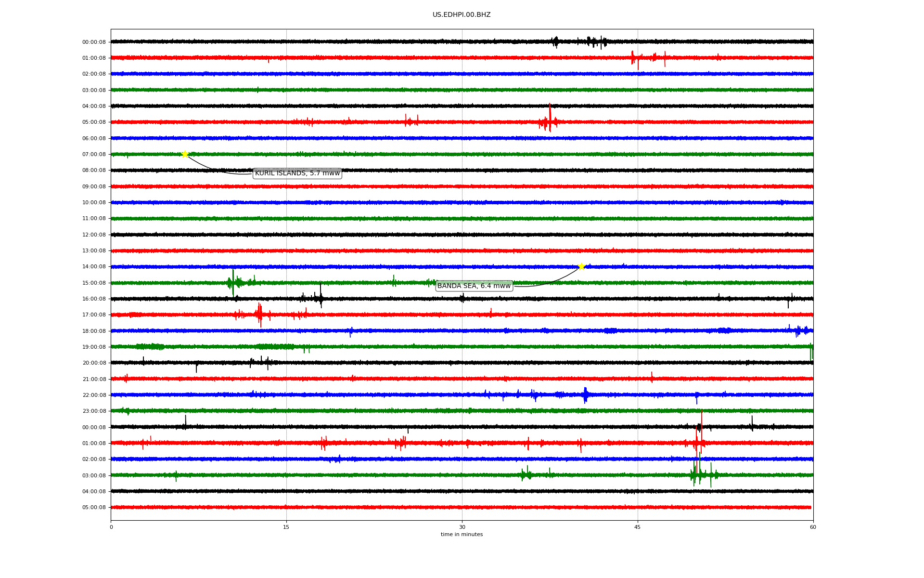This screenshot has width=924, height=578.
Task: Click the 12:00:08 row time label
Action: point(94,235)
